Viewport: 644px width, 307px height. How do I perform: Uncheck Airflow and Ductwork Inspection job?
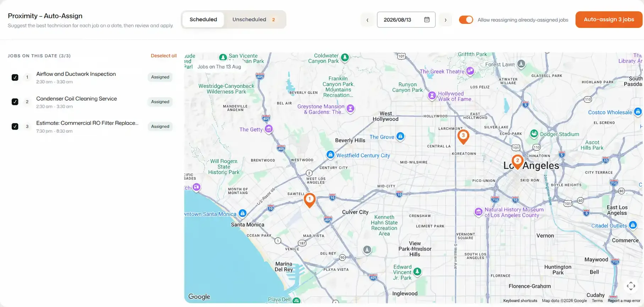click(15, 77)
